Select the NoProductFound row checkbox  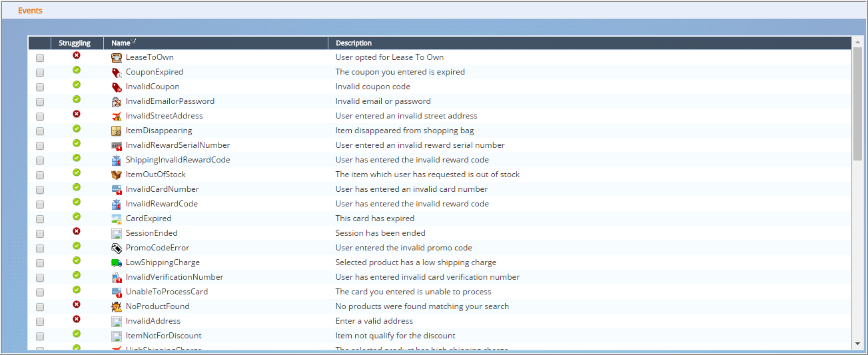40,307
